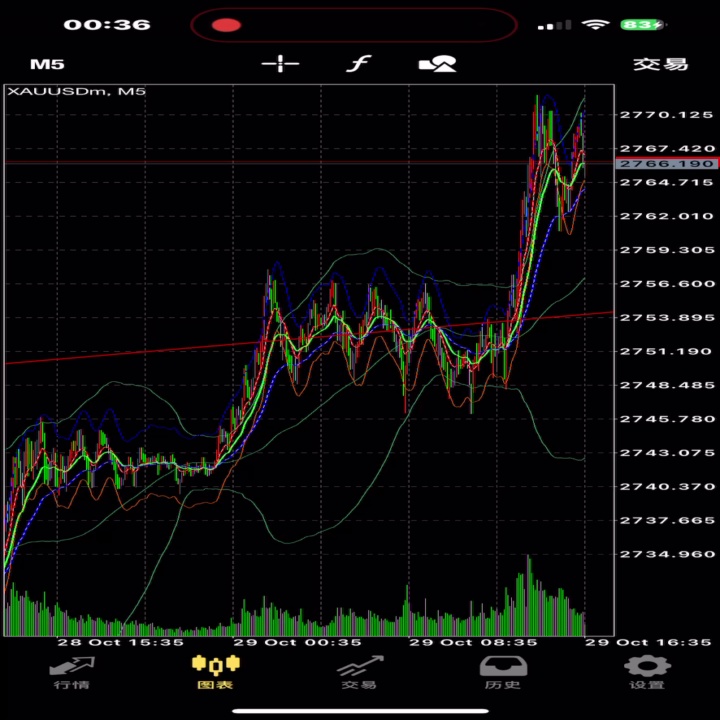Tap the red screen recording indicator
Viewport: 720px width, 720px height.
(226, 25)
